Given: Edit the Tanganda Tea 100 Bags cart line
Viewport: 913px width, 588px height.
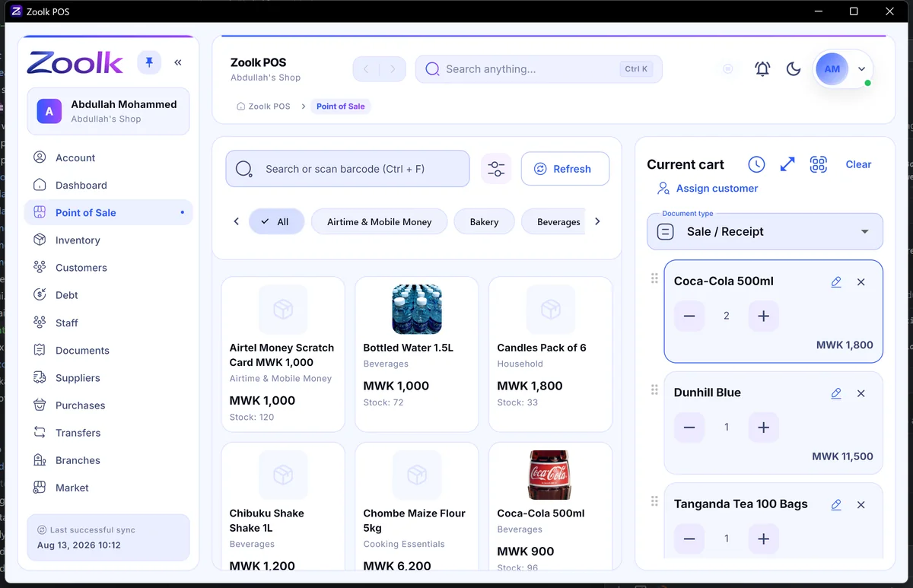Looking at the screenshot, I should pyautogui.click(x=836, y=504).
